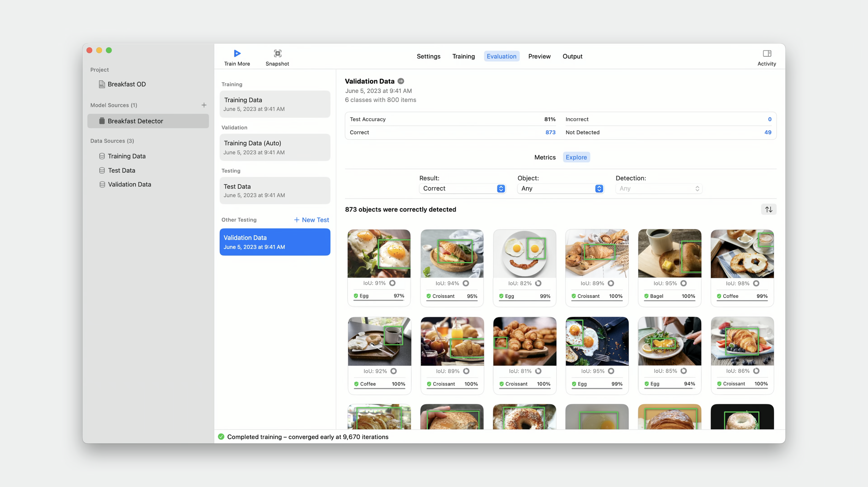This screenshot has width=868, height=487.
Task: Open the Breakfast OD project file
Action: 122,84
